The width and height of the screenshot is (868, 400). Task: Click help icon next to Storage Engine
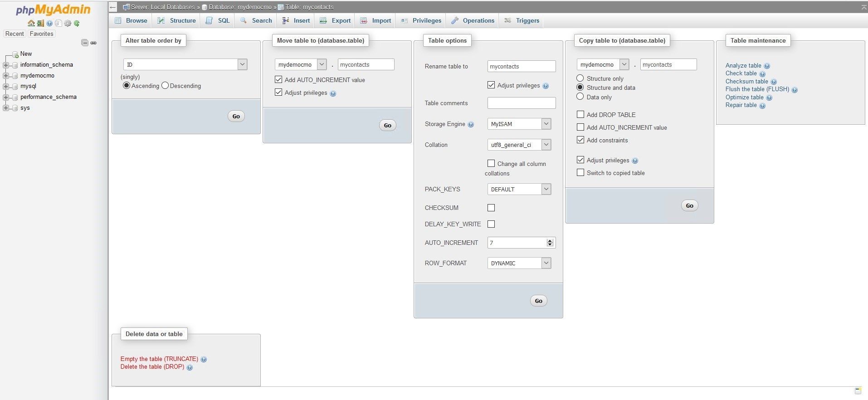click(471, 124)
